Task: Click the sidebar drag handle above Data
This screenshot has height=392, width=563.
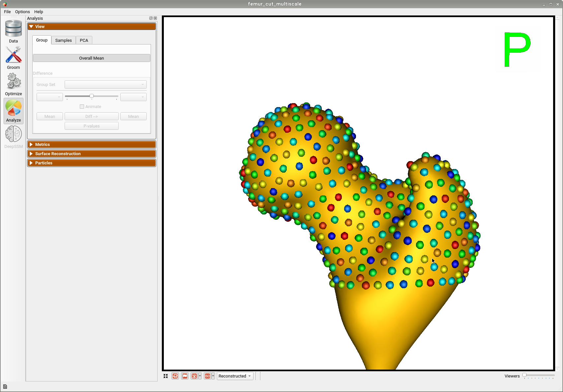Action: pos(14,17)
